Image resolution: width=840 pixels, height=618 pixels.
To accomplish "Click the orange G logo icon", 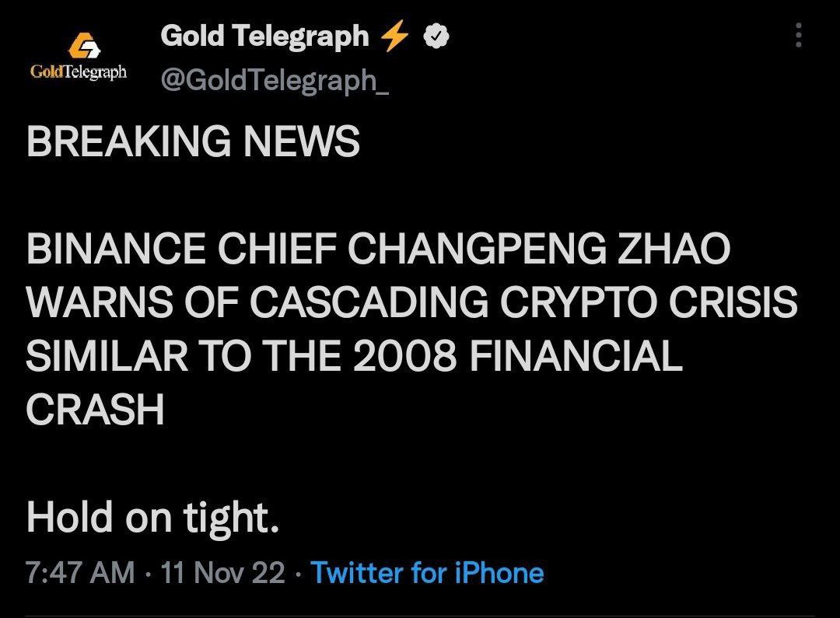I will tap(84, 45).
